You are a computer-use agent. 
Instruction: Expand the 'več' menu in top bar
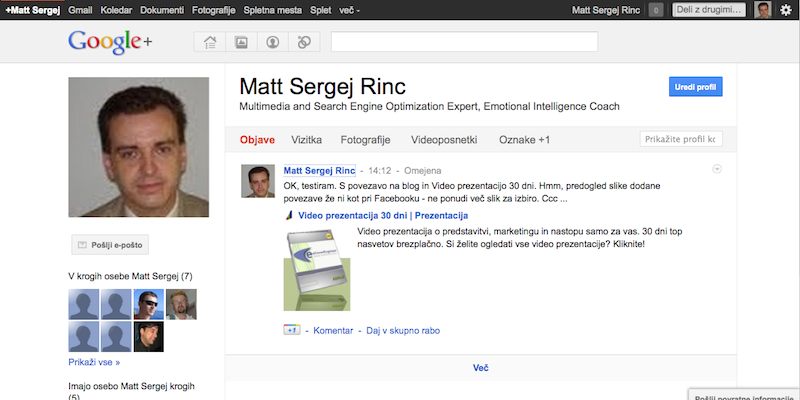click(x=350, y=10)
